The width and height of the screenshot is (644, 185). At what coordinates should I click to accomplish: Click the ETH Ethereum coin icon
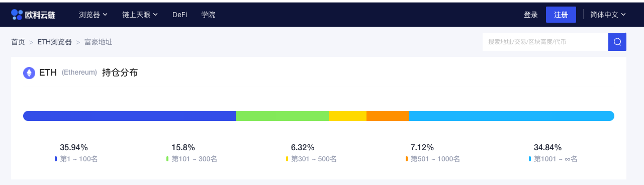click(x=29, y=73)
